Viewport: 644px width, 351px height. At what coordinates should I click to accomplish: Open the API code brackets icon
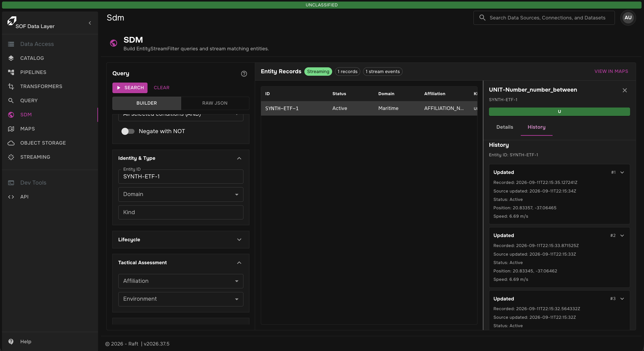11,197
